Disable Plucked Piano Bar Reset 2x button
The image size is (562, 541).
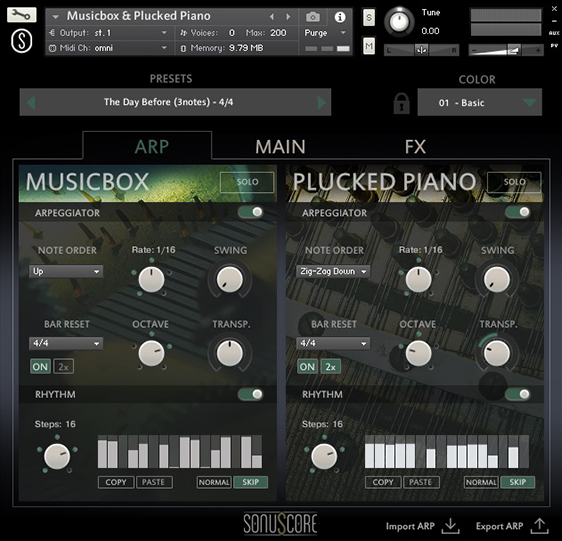pos(330,366)
